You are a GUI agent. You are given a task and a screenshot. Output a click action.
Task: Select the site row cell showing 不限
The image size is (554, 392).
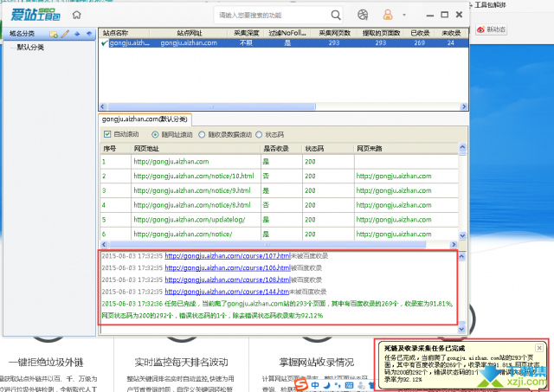pyautogui.click(x=246, y=43)
